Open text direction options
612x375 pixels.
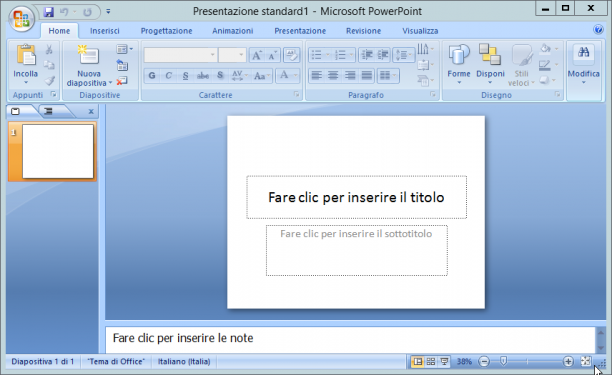(x=425, y=49)
